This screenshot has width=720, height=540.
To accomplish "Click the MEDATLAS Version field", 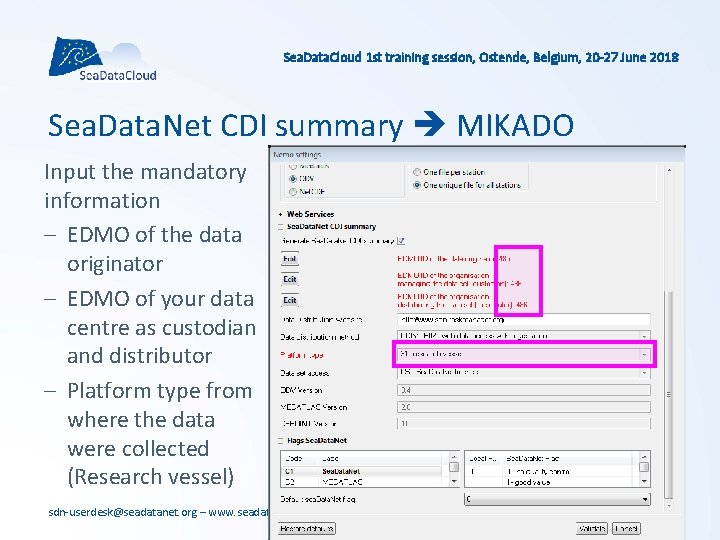I will [523, 407].
